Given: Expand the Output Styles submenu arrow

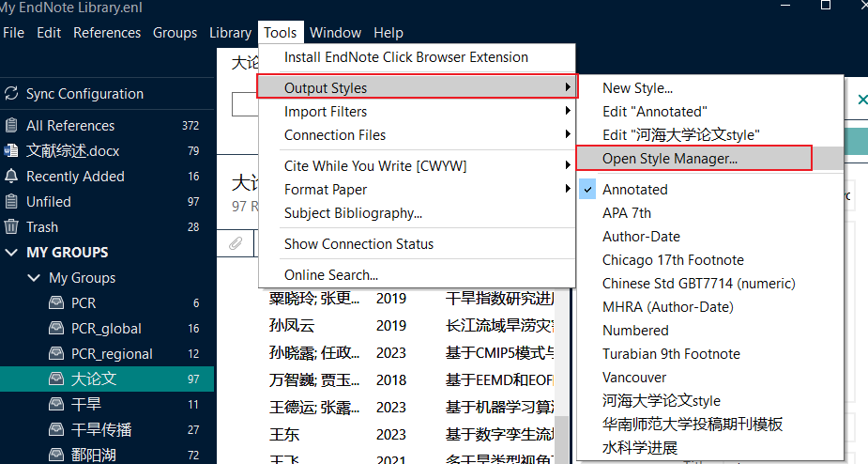Looking at the screenshot, I should (568, 87).
